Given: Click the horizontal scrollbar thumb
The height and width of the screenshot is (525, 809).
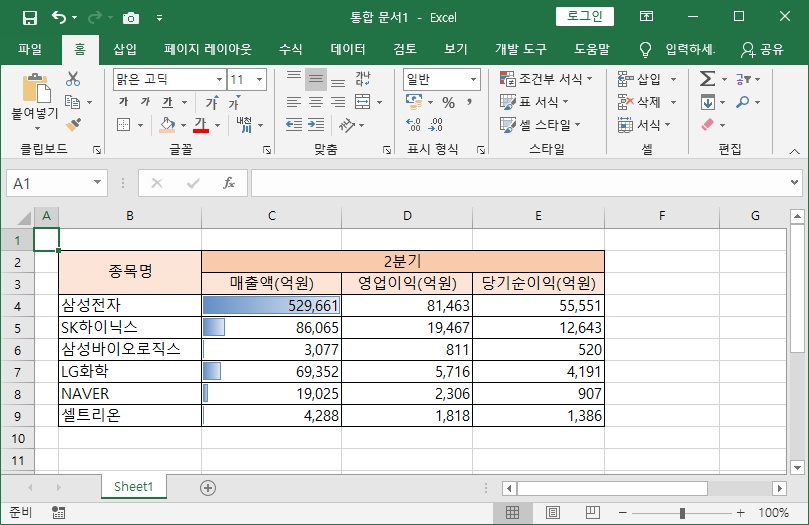Looking at the screenshot, I should point(612,488).
